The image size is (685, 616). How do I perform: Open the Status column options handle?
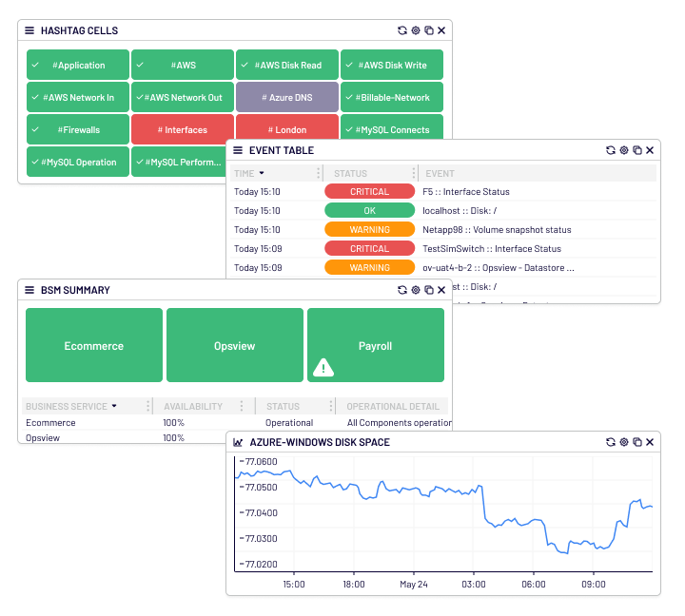[414, 173]
